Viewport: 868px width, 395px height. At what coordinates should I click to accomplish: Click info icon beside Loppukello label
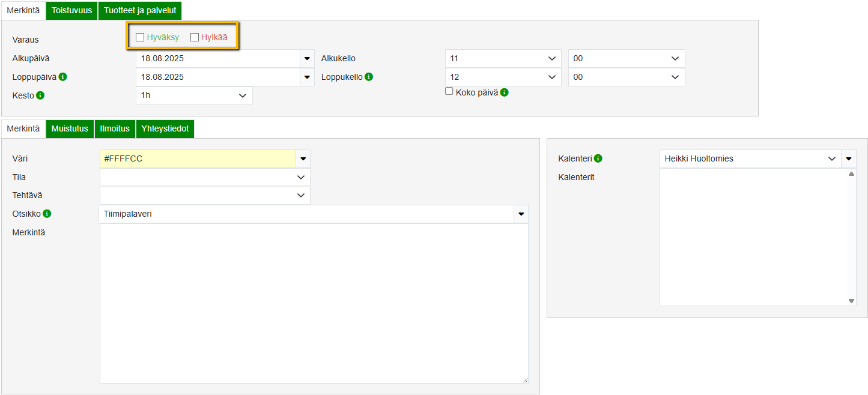(x=369, y=77)
